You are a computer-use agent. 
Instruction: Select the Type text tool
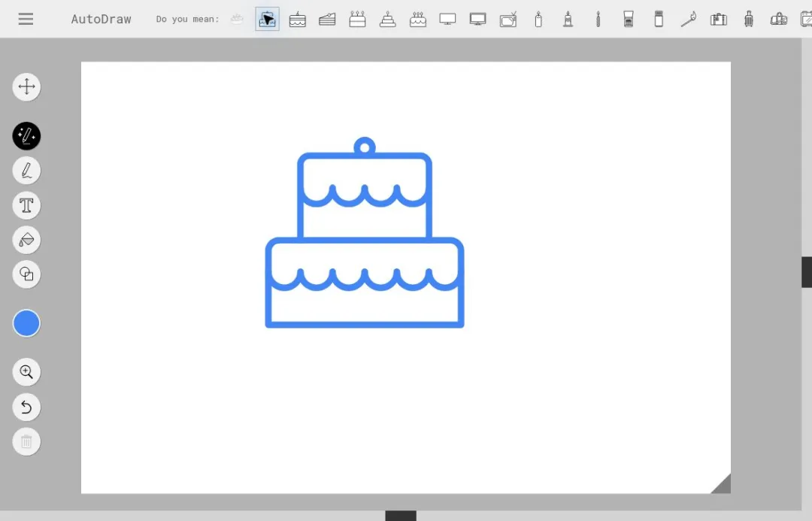tap(26, 205)
